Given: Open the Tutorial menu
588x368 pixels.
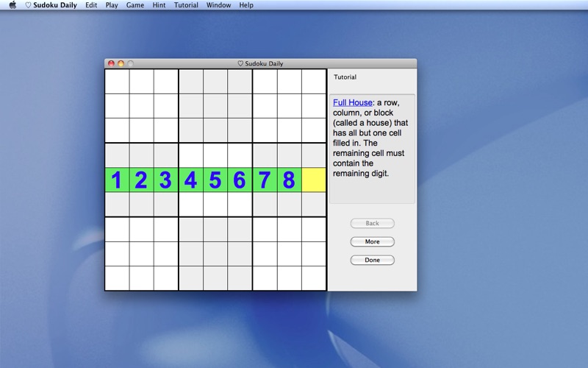Looking at the screenshot, I should coord(186,5).
